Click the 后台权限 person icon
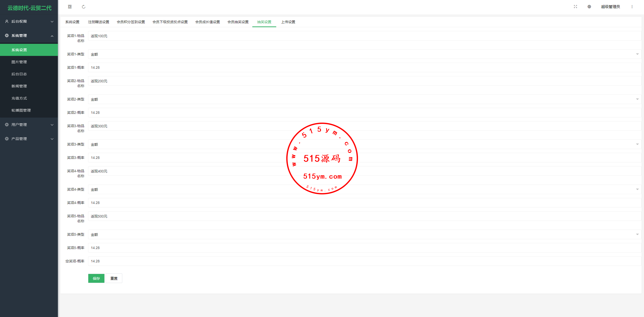Image resolution: width=644 pixels, height=317 pixels. 7,21
